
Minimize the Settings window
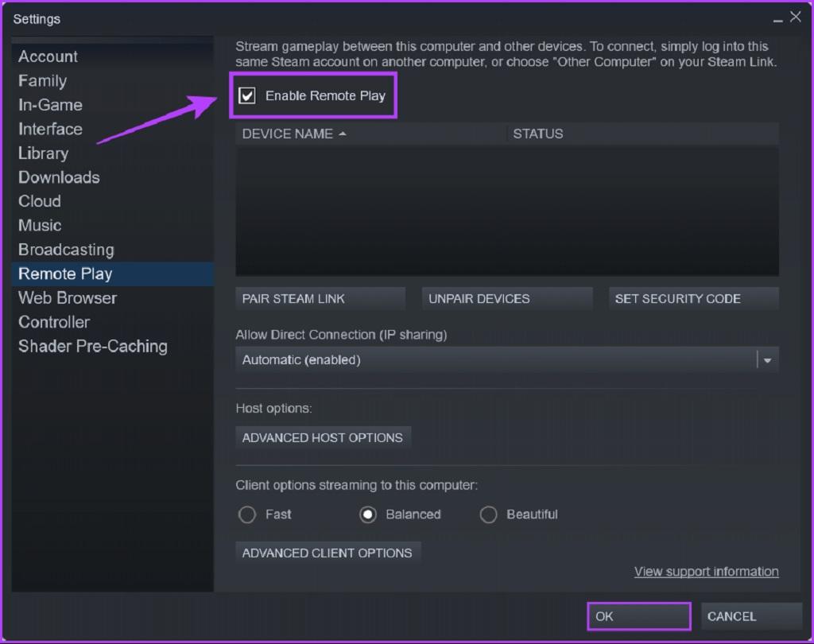tap(777, 20)
